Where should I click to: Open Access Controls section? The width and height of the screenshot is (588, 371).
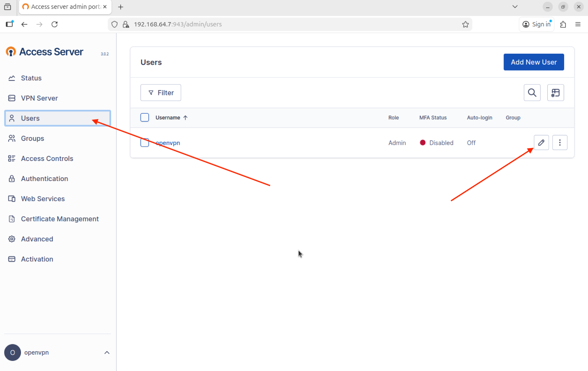pos(57,158)
